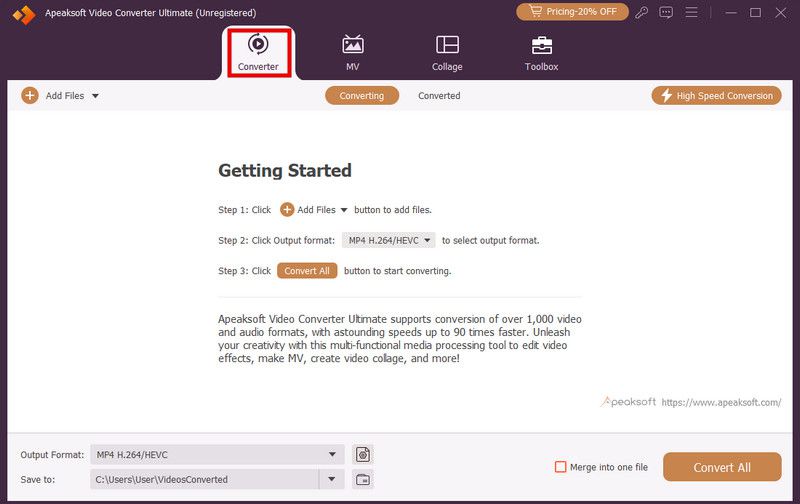Select the Converting sub-tab
Image resolution: width=800 pixels, height=504 pixels.
point(362,95)
